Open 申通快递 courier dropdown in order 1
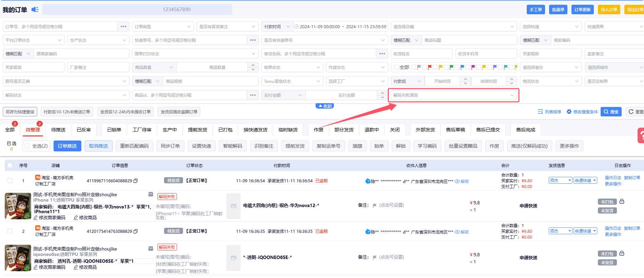 (585, 181)
